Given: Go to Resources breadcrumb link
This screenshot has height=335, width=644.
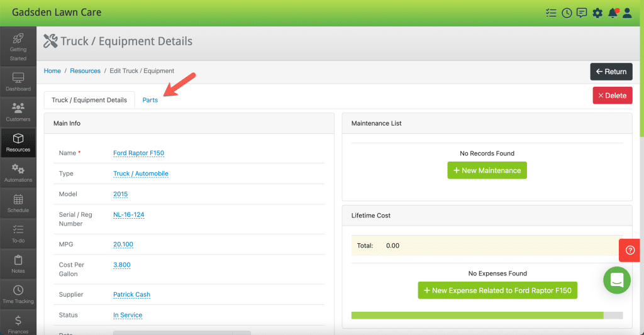Looking at the screenshot, I should [85, 71].
